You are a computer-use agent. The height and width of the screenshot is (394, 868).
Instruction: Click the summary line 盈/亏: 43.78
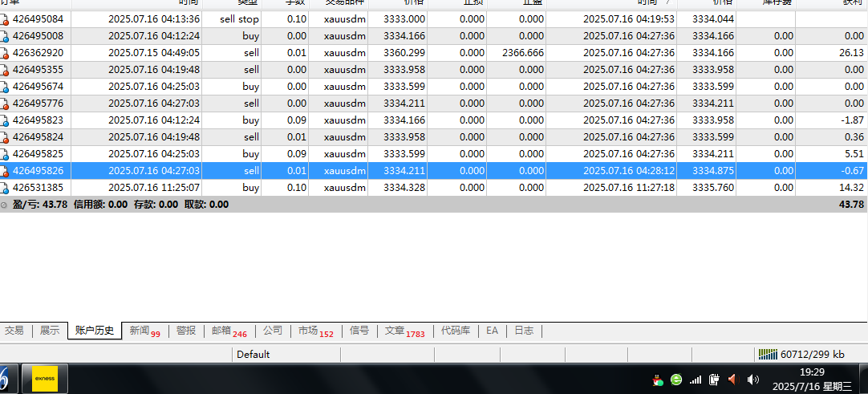pos(39,205)
